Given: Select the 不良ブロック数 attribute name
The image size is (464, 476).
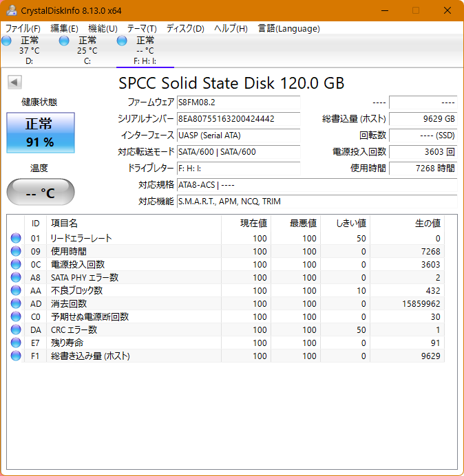Looking at the screenshot, I should (x=76, y=290).
